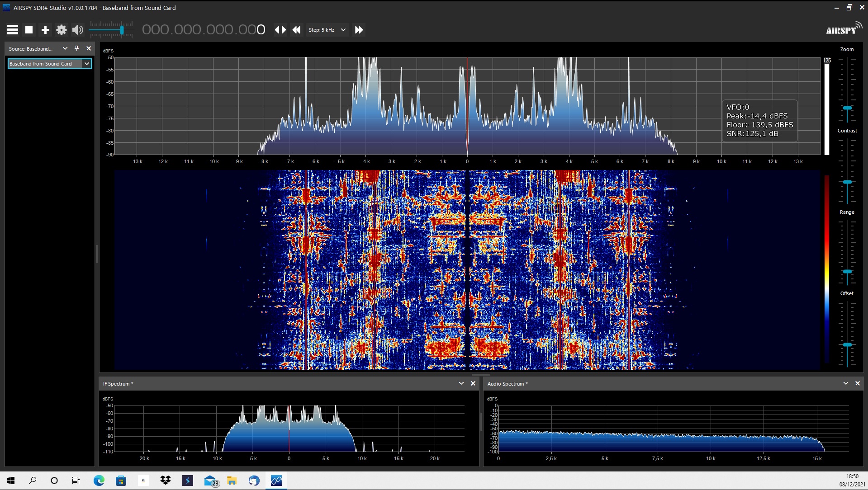Open Baseband from Sound Card dropdown
Screen dimensions: 868x490
point(50,64)
